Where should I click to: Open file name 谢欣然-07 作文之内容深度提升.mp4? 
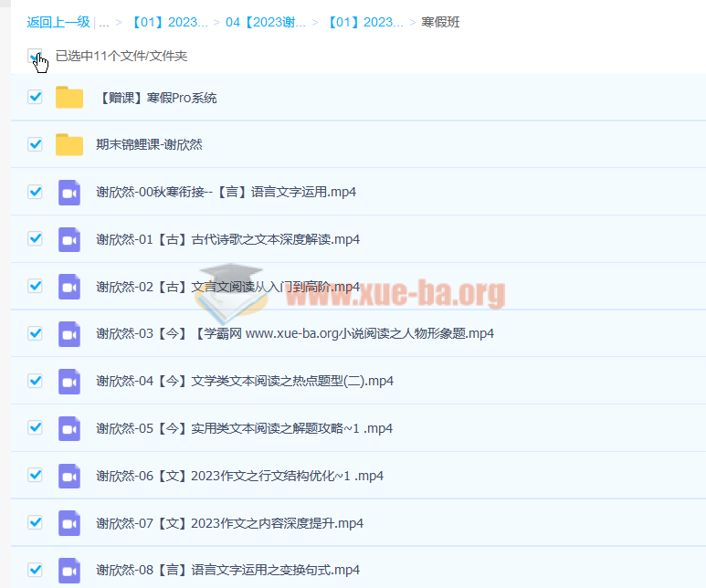click(x=229, y=523)
